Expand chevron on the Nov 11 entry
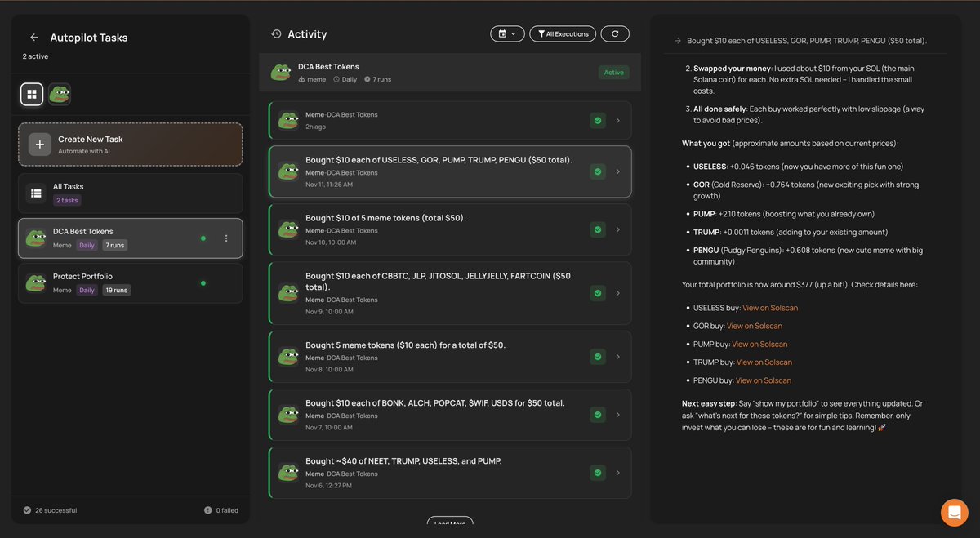 tap(618, 171)
